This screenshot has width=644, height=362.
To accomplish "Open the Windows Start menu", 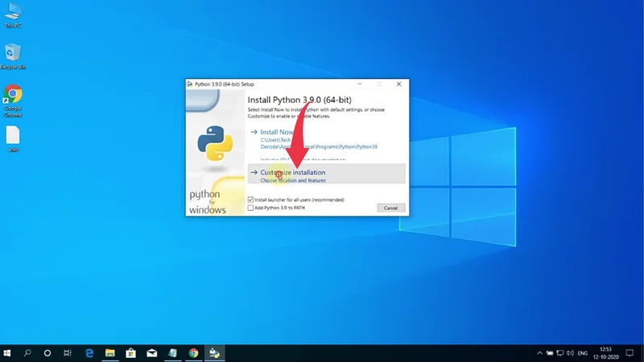I will [7, 353].
